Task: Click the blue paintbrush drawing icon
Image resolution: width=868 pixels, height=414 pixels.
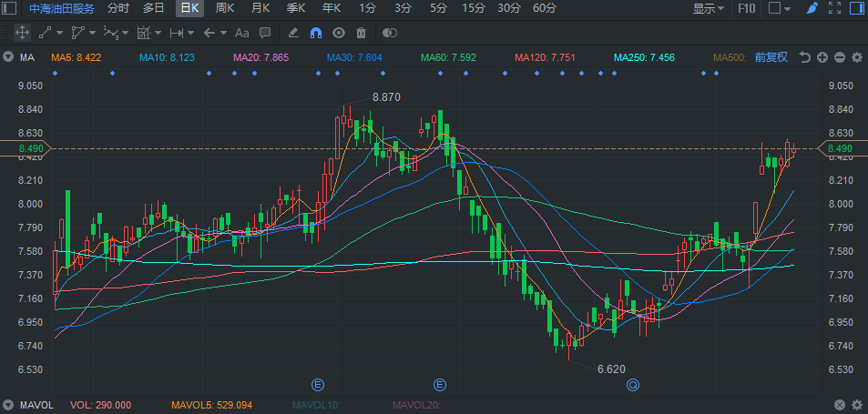Action: click(x=812, y=8)
